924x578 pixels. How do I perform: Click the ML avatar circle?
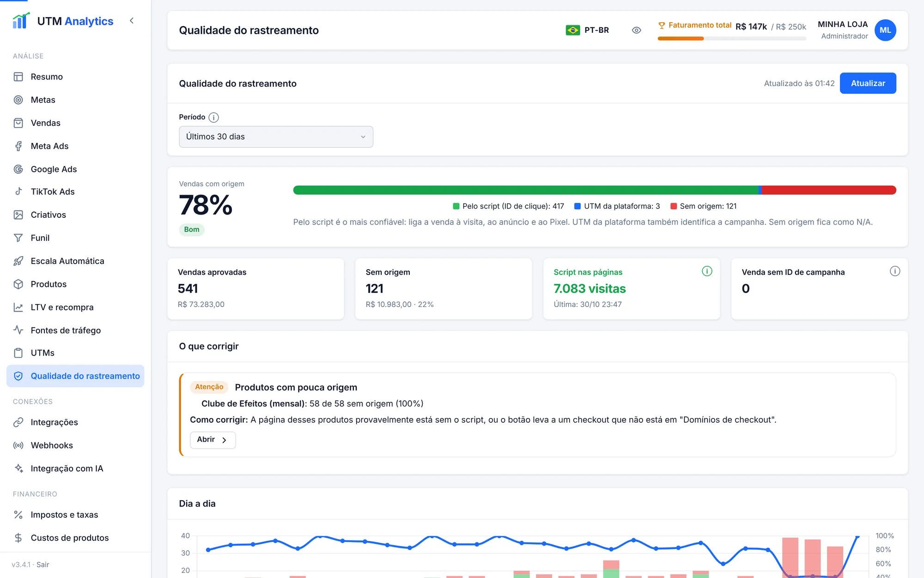(885, 30)
